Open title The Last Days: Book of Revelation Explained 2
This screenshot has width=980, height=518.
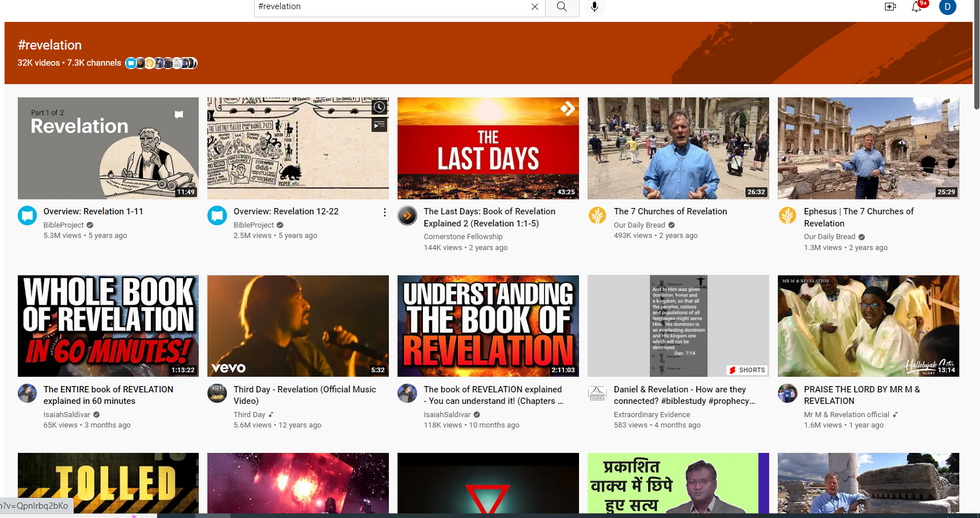point(489,217)
